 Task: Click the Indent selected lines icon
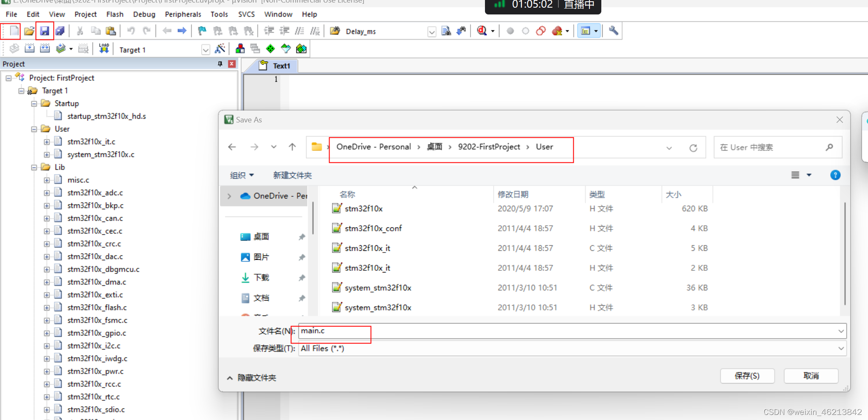click(269, 31)
